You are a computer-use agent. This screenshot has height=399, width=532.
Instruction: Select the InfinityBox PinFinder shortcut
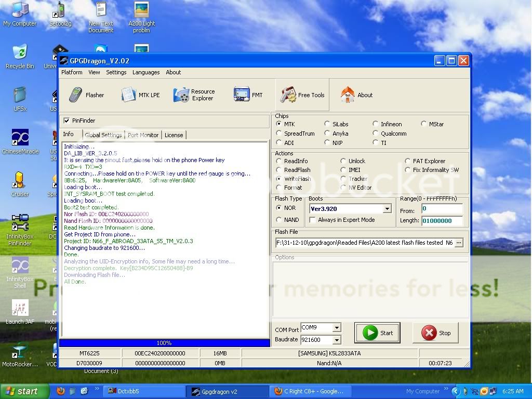point(20,230)
